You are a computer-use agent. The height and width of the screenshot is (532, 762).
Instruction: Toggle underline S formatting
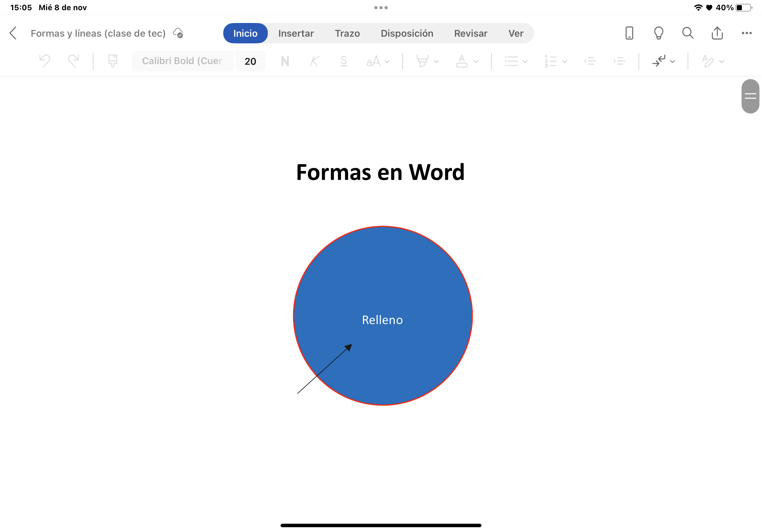pos(343,61)
